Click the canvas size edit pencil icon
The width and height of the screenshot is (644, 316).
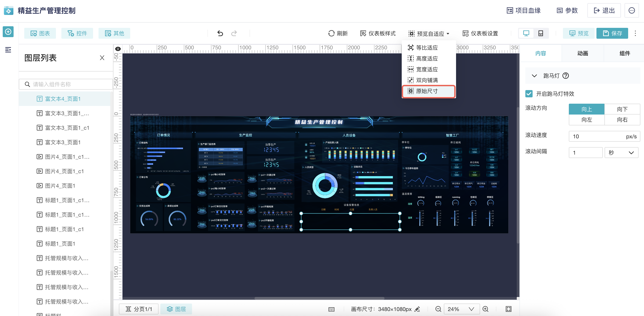click(x=417, y=309)
